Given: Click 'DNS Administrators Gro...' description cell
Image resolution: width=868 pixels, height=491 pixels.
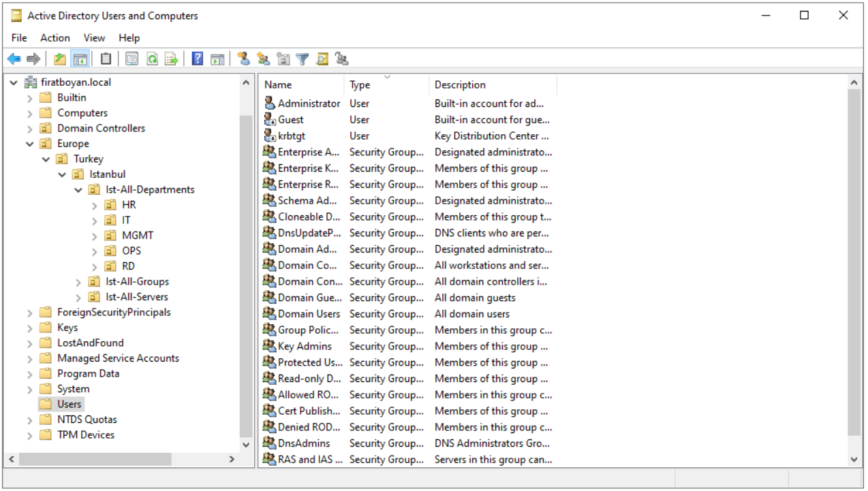Looking at the screenshot, I should coord(493,443).
